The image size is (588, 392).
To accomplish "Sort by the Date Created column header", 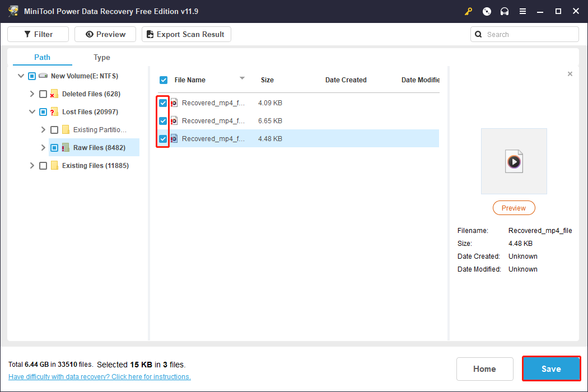I will tap(346, 80).
